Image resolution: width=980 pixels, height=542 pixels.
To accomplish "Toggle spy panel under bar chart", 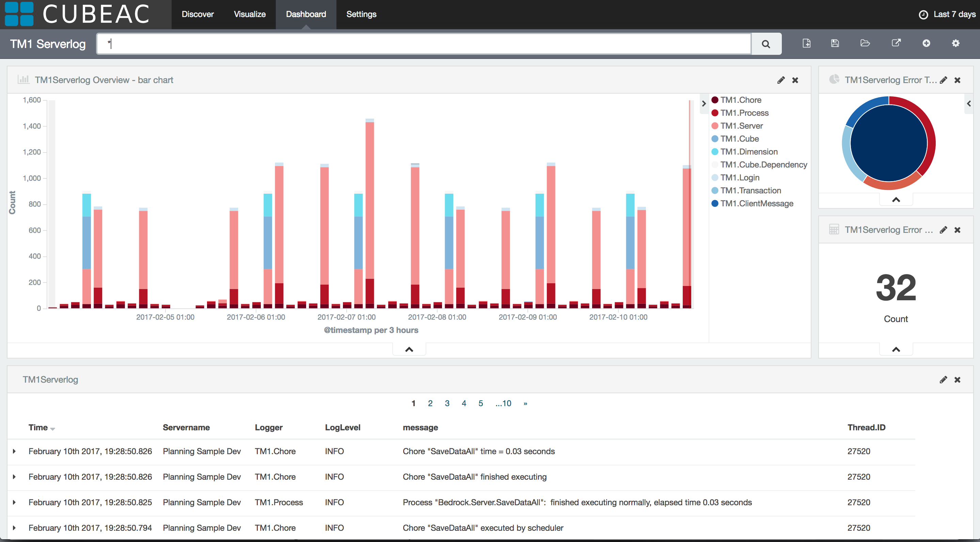I will click(409, 350).
